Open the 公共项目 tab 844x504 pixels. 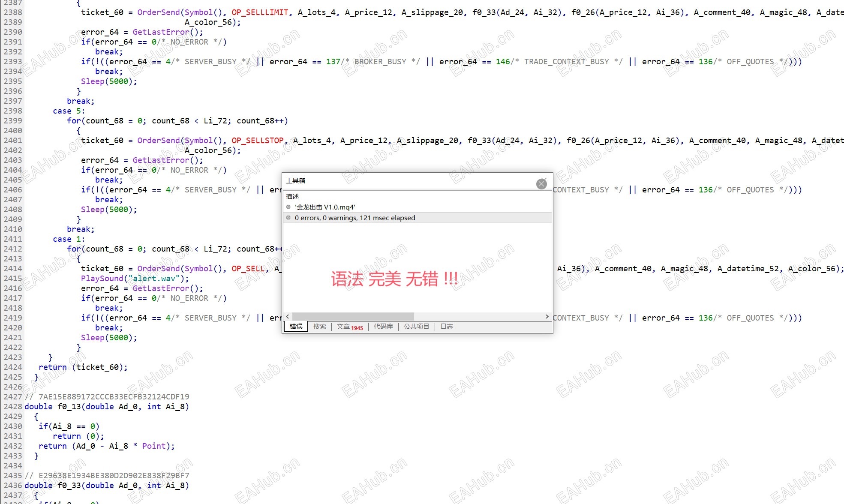click(416, 327)
